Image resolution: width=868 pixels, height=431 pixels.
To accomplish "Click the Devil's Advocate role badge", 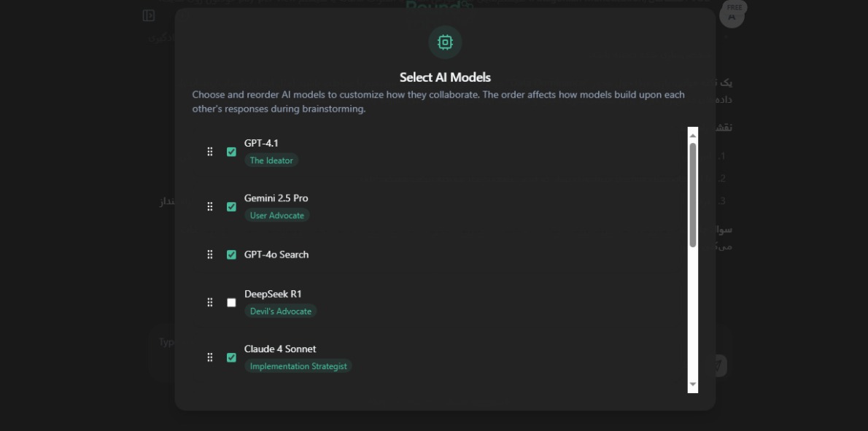I will pyautogui.click(x=281, y=311).
